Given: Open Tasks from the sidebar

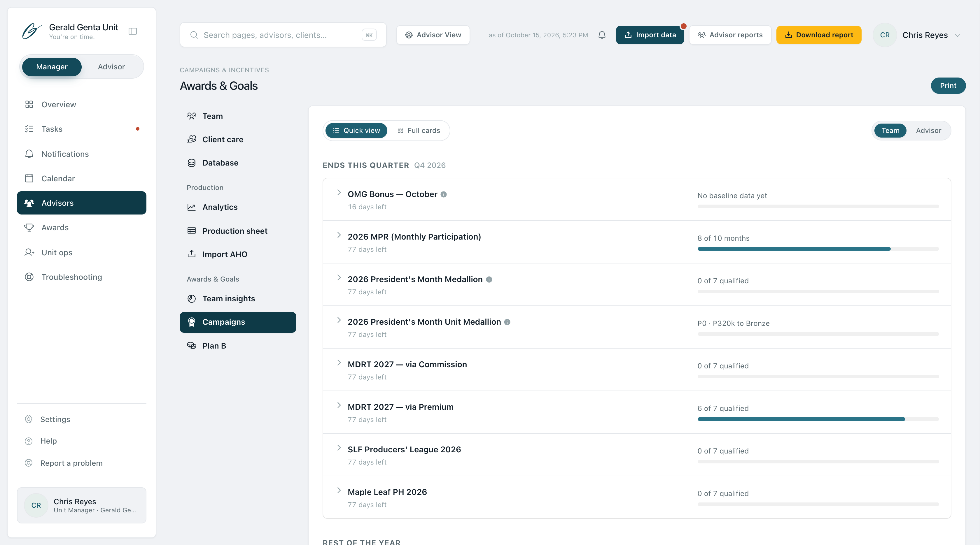Looking at the screenshot, I should click(x=81, y=129).
